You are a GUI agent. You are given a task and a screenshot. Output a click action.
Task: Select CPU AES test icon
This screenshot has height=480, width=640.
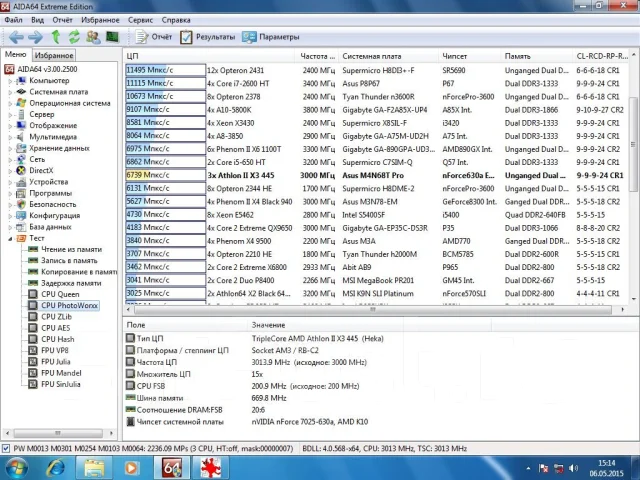pos(33,328)
